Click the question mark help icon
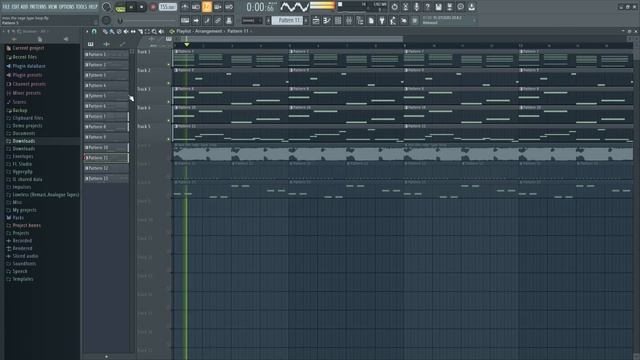The height and width of the screenshot is (360, 640). (427, 7)
